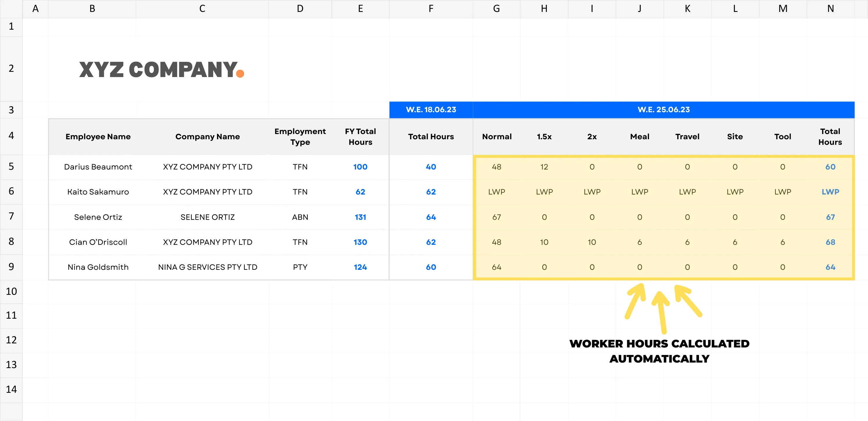Image resolution: width=868 pixels, height=421 pixels.
Task: Click the Normal column heading
Action: coord(497,137)
